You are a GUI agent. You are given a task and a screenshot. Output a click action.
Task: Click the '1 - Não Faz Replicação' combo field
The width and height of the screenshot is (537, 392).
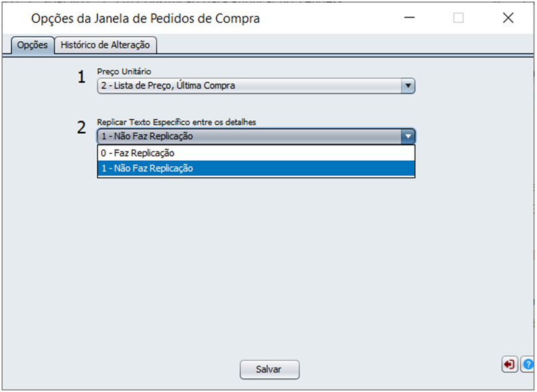pyautogui.click(x=256, y=137)
